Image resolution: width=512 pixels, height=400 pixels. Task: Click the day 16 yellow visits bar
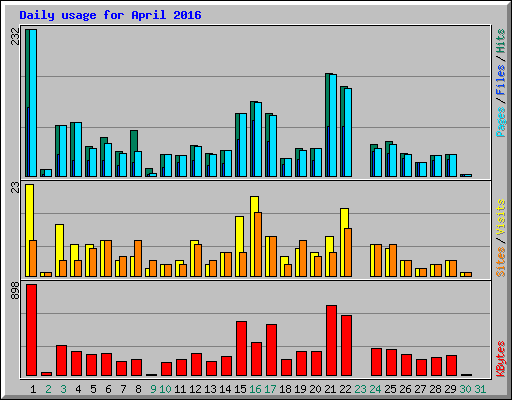pos(253,236)
